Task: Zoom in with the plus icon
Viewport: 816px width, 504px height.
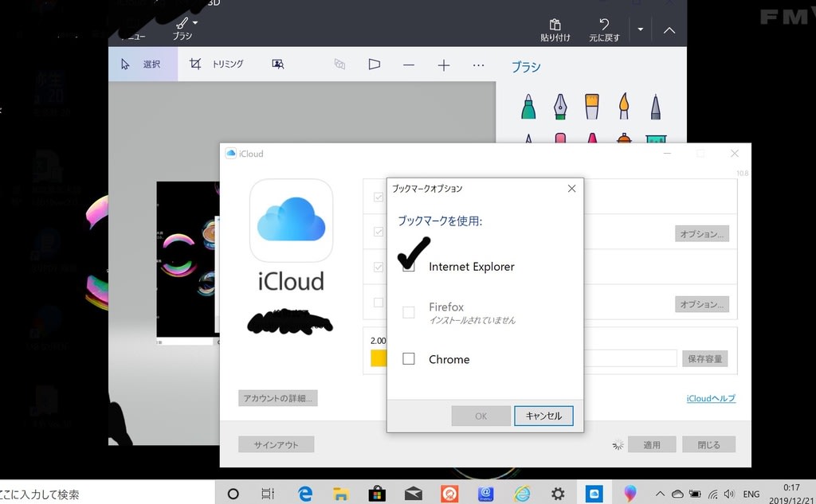Action: tap(443, 65)
